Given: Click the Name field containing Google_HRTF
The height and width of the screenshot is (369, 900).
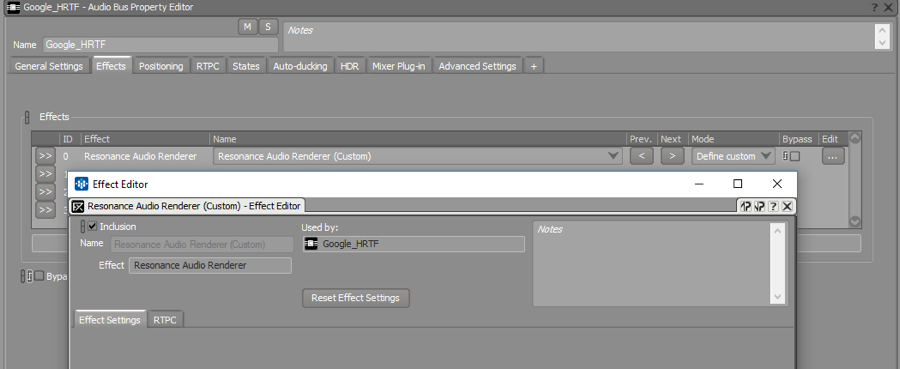Looking at the screenshot, I should (x=160, y=45).
